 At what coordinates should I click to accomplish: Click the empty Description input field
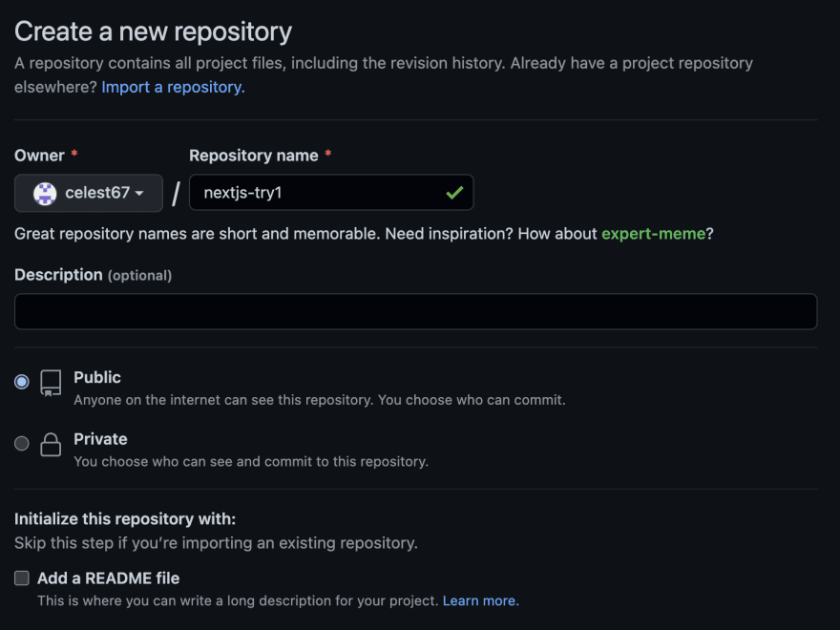[416, 311]
